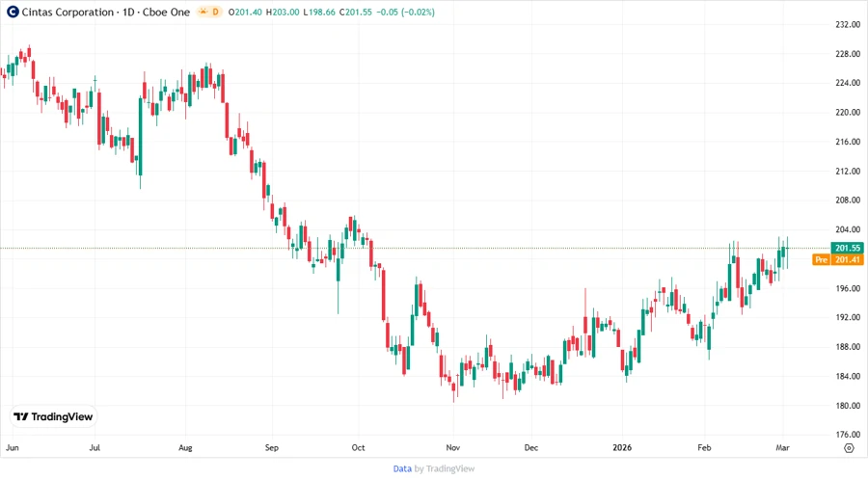The image size is (868, 480).
Task: Click the 2026 label on time axis
Action: click(622, 447)
